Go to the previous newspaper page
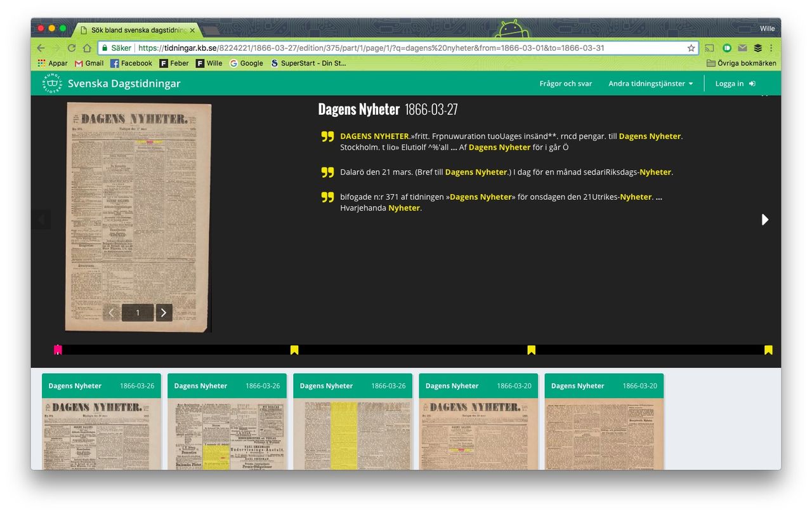This screenshot has height=514, width=812. click(112, 312)
